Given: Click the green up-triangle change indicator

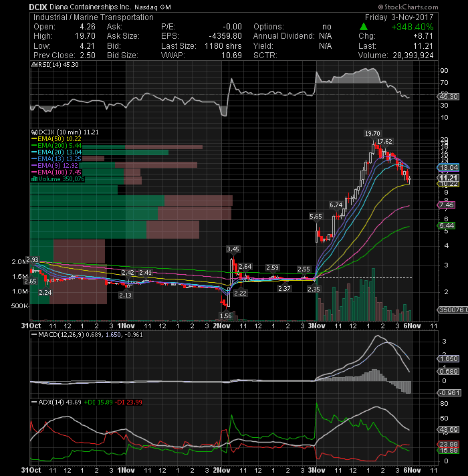Looking at the screenshot, I should pyautogui.click(x=363, y=27).
